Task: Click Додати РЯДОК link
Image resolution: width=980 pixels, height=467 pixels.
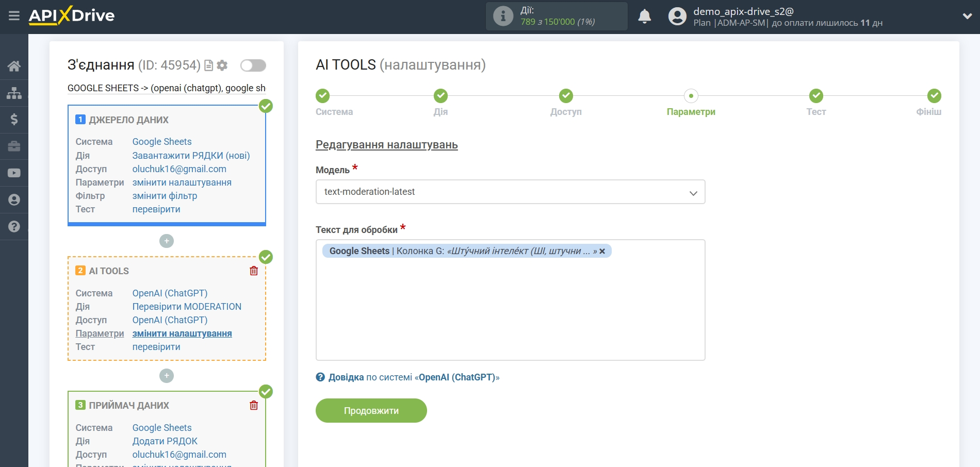Action: point(165,441)
